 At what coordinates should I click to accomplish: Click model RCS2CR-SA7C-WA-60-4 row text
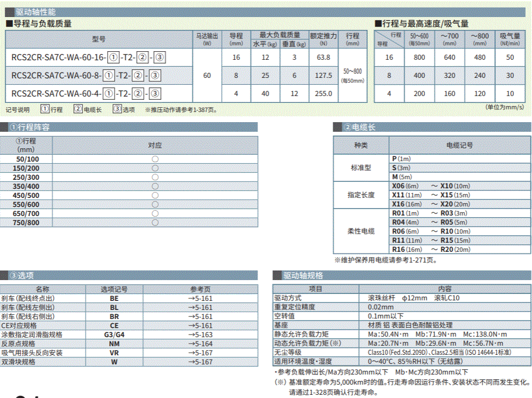tap(86, 93)
